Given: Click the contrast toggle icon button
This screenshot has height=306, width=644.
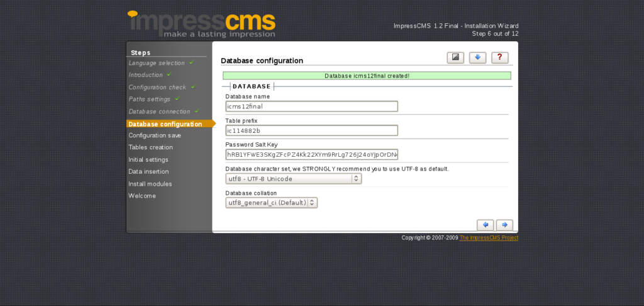Looking at the screenshot, I should (x=455, y=57).
